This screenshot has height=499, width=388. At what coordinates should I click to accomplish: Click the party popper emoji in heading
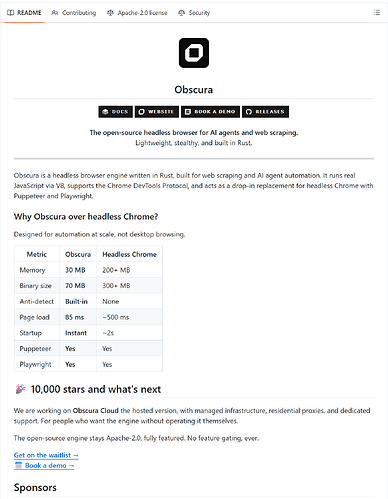click(20, 389)
